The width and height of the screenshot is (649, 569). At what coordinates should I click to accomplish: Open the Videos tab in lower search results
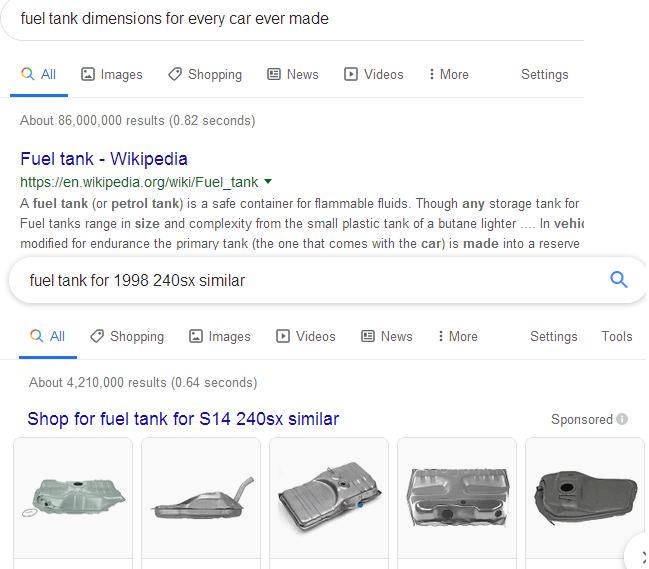(x=306, y=336)
